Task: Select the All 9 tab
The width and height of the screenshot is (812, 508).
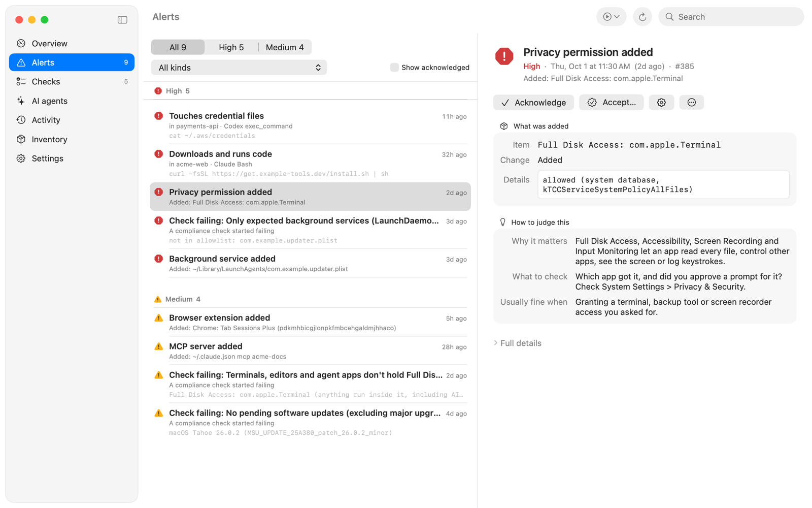Action: point(178,47)
